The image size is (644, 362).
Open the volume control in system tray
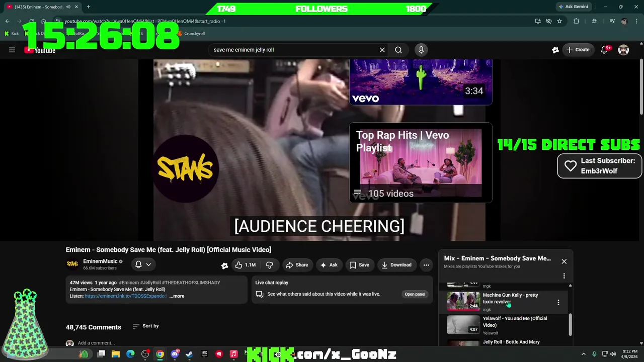613,354
